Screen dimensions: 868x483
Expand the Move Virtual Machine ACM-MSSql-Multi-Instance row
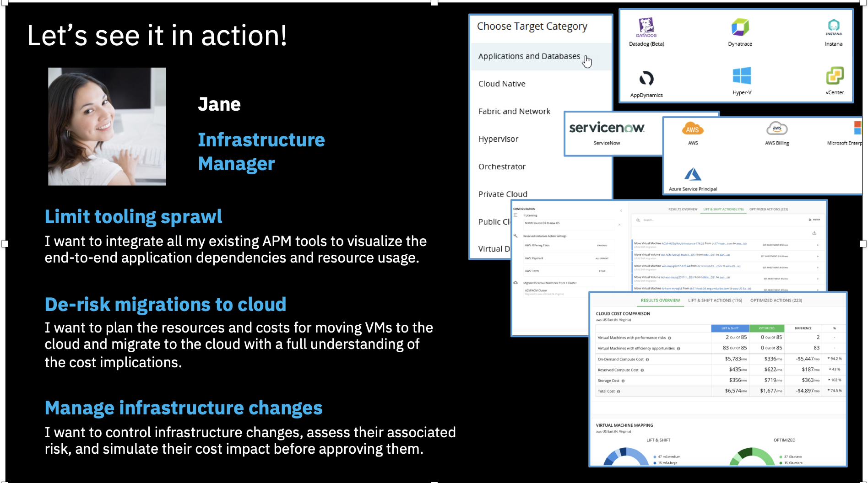point(818,245)
